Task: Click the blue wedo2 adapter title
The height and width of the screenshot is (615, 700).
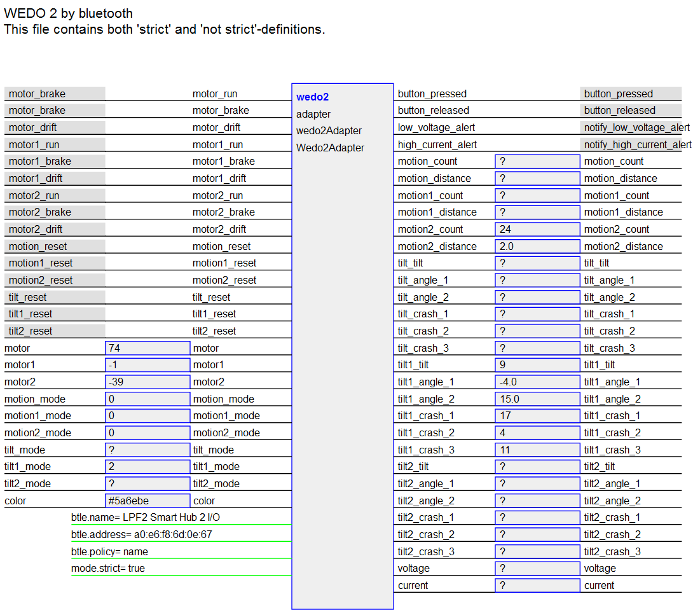Action: (x=313, y=97)
